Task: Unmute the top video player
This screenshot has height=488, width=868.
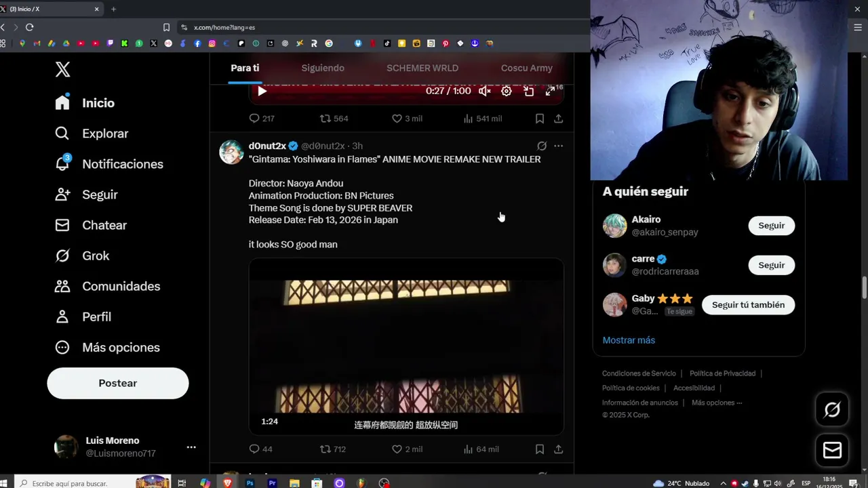Action: [484, 91]
